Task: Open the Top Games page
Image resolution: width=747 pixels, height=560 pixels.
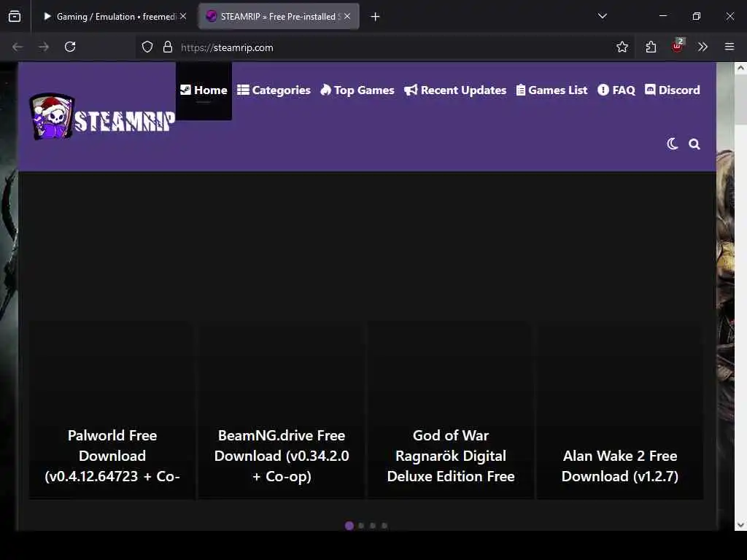Action: click(x=357, y=90)
